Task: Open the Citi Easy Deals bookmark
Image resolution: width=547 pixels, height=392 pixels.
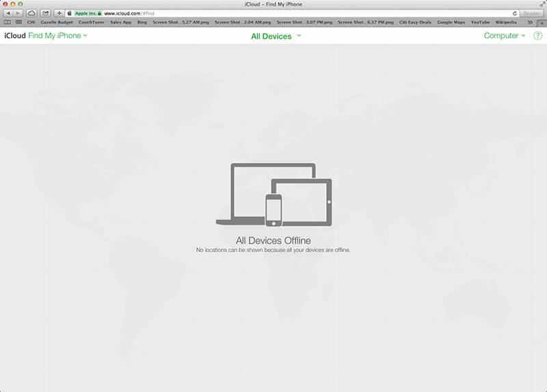Action: 415,23
